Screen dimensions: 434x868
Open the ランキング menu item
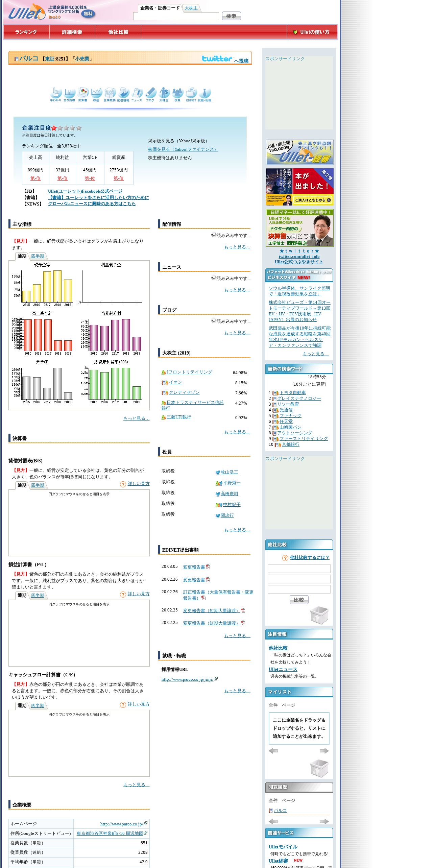(26, 32)
